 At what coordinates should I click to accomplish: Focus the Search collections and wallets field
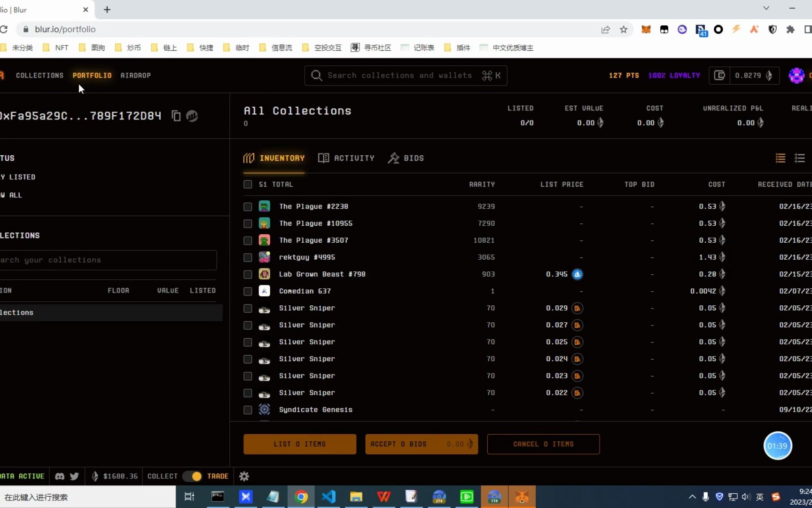406,75
